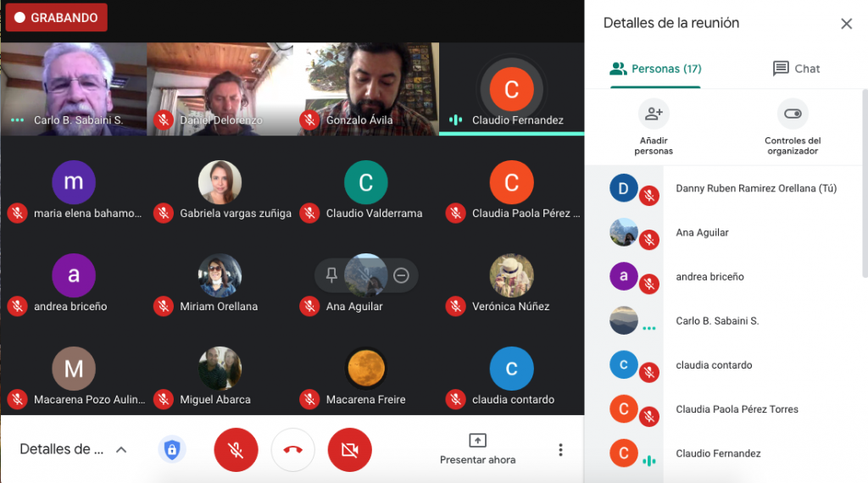Click Gabriela vargas zuñiga profile photo
Screen dimensions: 868x483
point(220,182)
